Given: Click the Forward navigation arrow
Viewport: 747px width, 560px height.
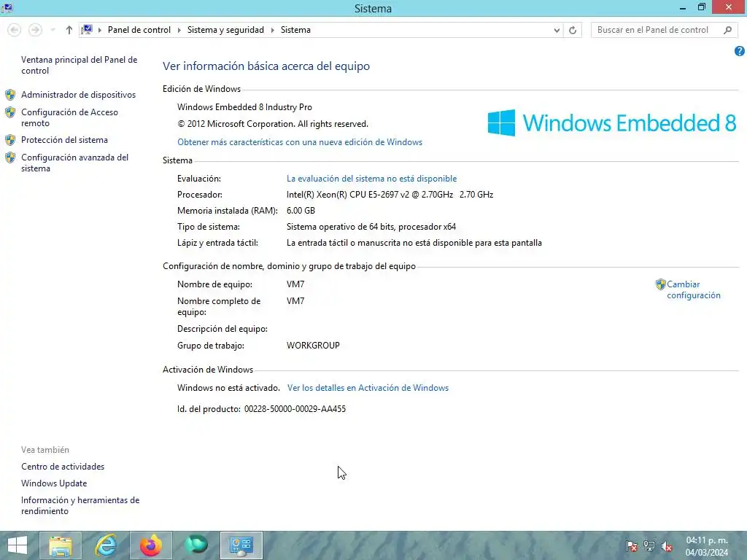Looking at the screenshot, I should (x=35, y=30).
